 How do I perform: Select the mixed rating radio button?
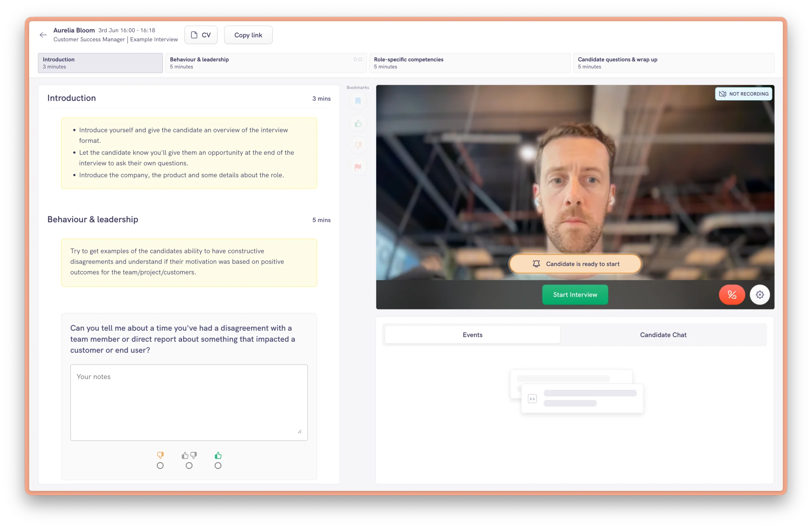[x=189, y=466]
